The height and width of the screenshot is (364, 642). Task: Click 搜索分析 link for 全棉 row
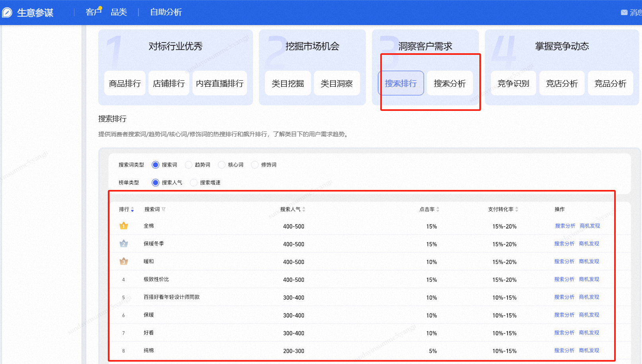[x=565, y=226]
